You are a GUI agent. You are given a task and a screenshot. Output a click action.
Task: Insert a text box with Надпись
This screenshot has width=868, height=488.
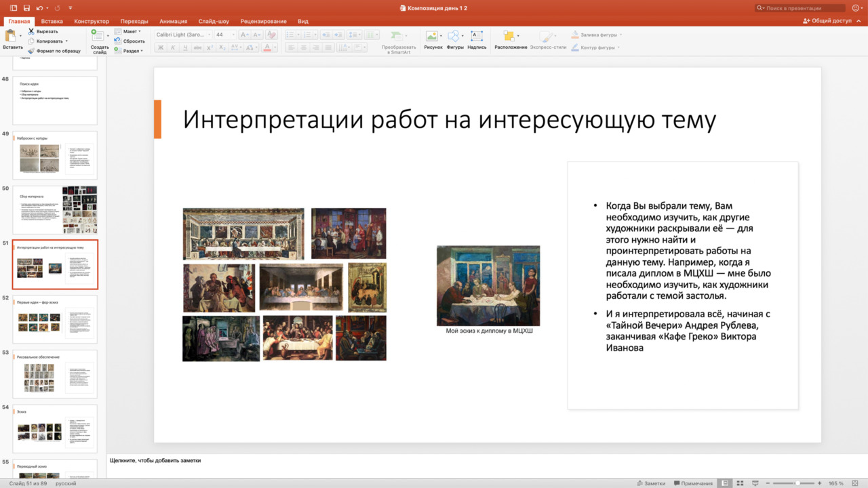[477, 40]
